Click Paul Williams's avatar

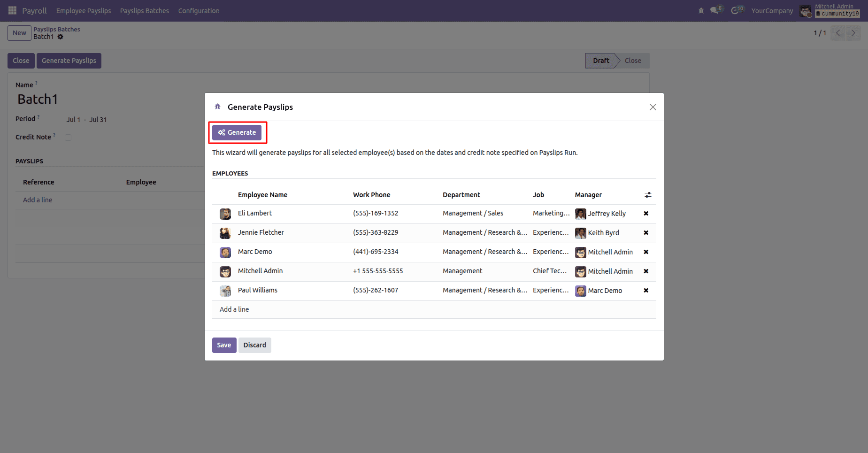(x=225, y=291)
